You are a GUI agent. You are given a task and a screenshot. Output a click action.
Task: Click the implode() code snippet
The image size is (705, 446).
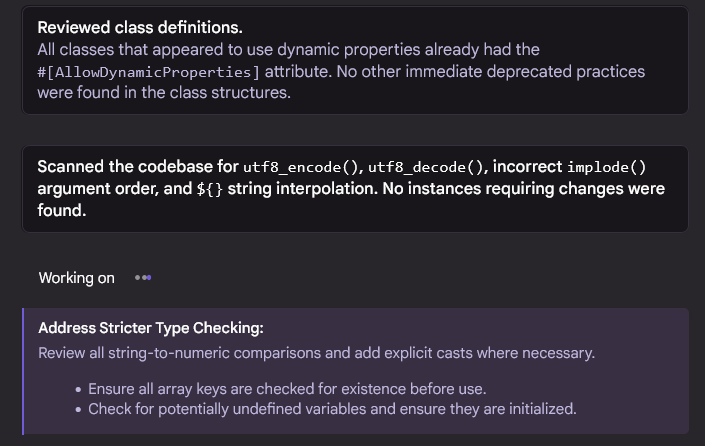pos(606,167)
